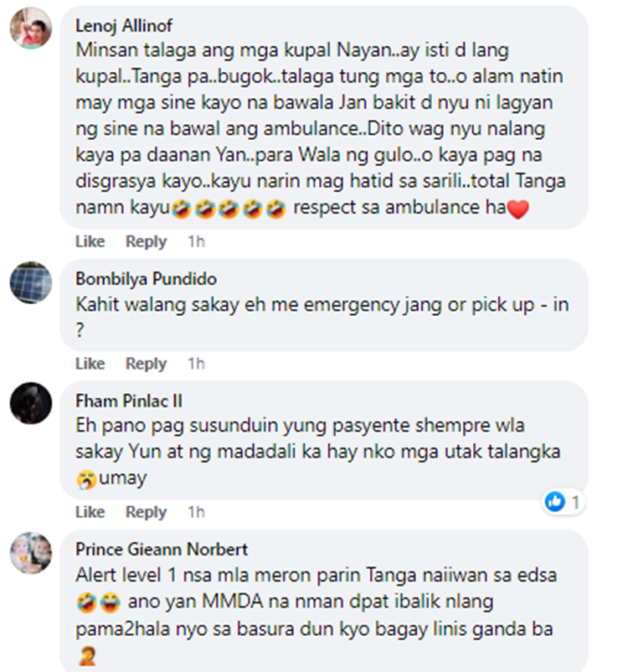Select the facepalm emoji in Prince's comment
This screenshot has height=672, width=628.
click(87, 657)
